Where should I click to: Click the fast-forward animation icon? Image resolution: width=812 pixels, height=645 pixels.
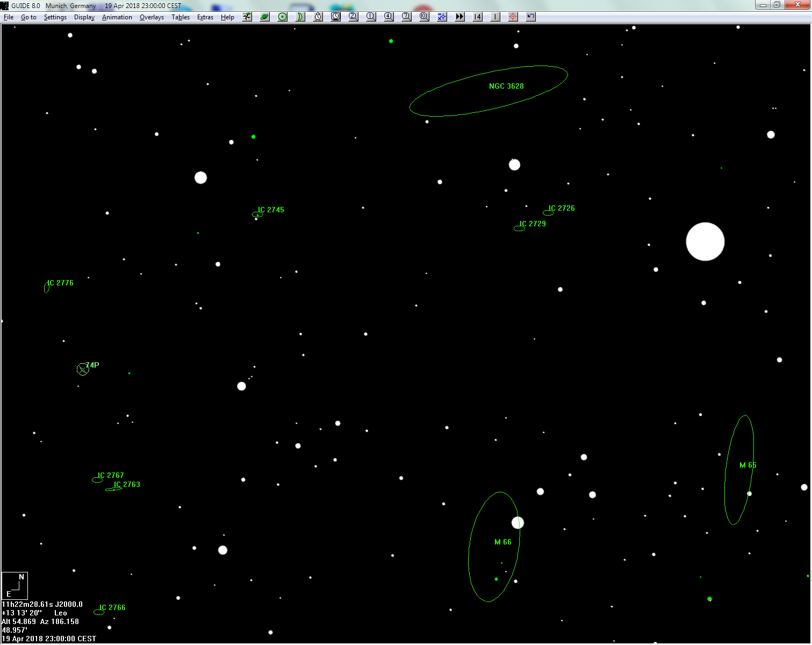[459, 17]
